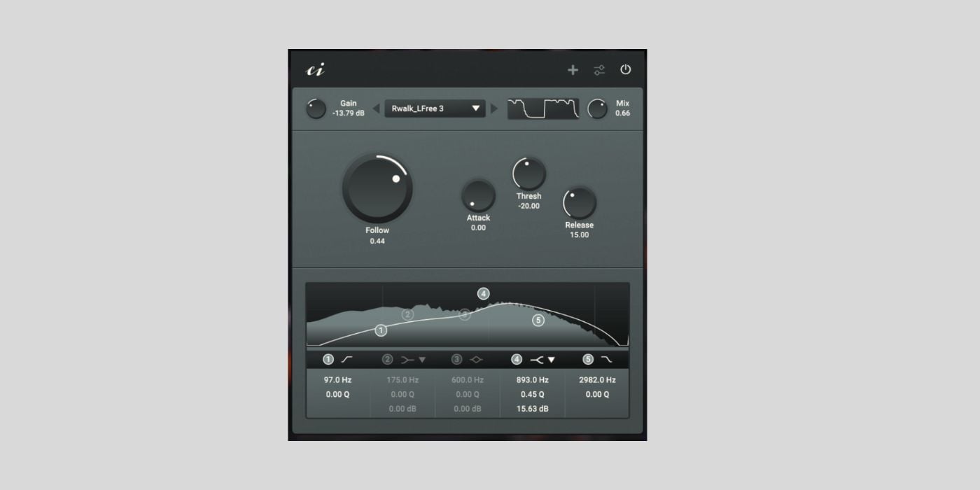Click the plus icon in the top bar

(x=573, y=69)
